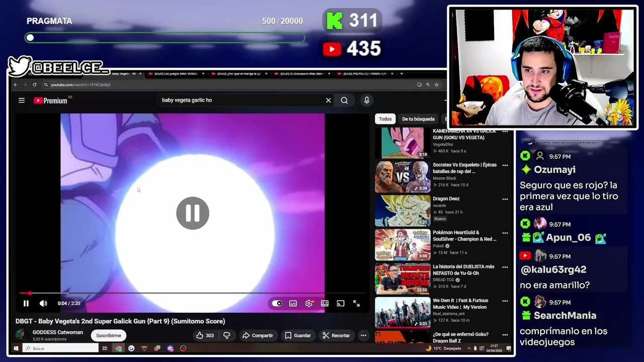
Task: Open Socrates Vs Esqueleto video thumbnail
Action: click(x=403, y=176)
